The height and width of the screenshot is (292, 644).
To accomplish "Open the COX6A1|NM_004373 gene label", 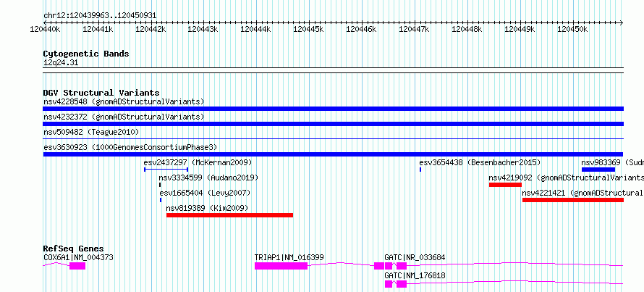I will click(78, 257).
